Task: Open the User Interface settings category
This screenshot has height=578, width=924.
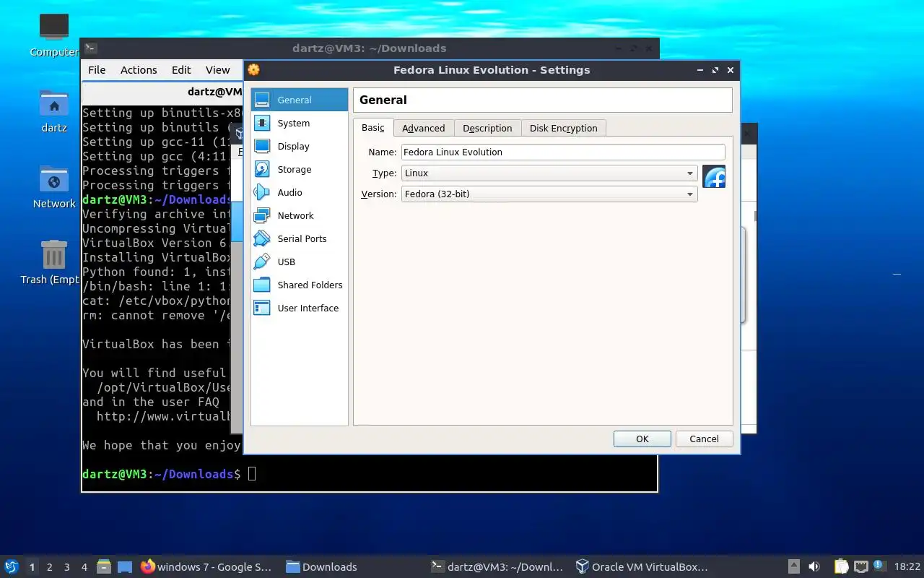Action: click(x=299, y=309)
